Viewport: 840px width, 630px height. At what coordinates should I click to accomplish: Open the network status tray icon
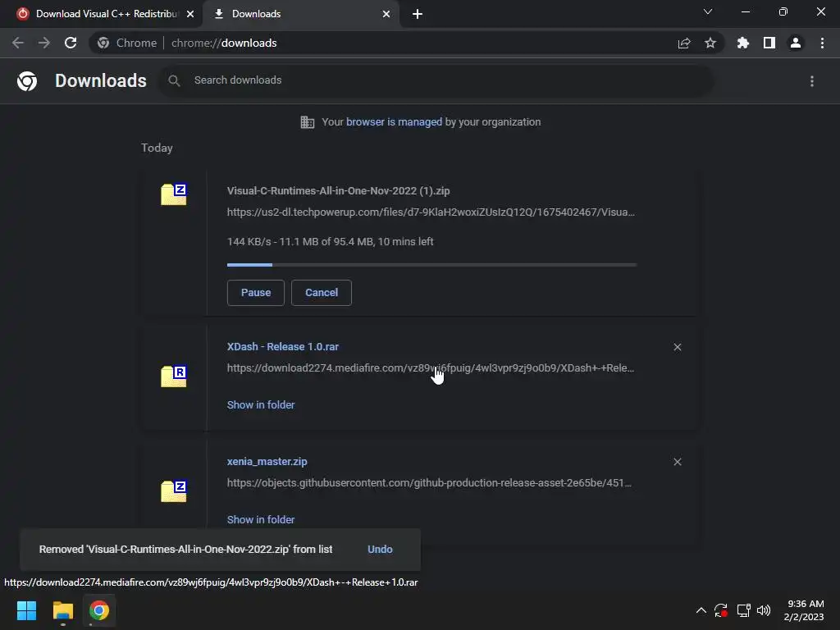tap(743, 610)
